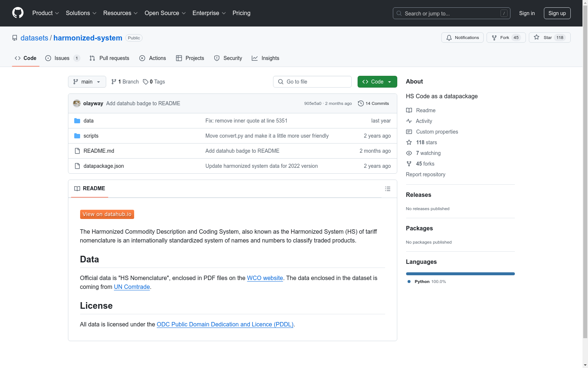Click the scripts folder icon
This screenshot has height=368, width=588.
(77, 136)
